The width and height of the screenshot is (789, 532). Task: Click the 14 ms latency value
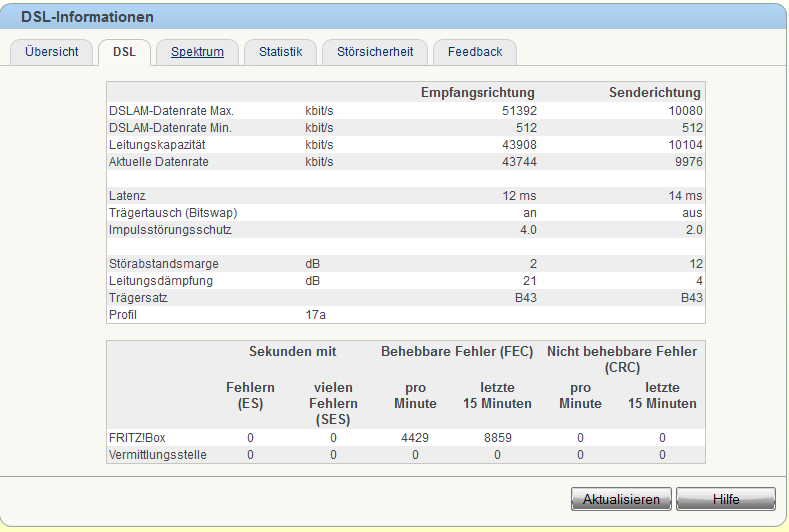[685, 196]
